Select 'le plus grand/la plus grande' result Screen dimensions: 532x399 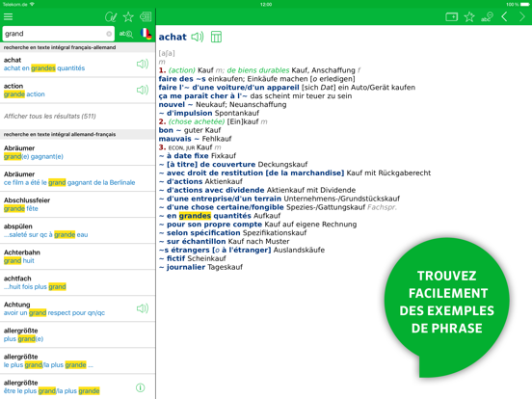point(78,361)
